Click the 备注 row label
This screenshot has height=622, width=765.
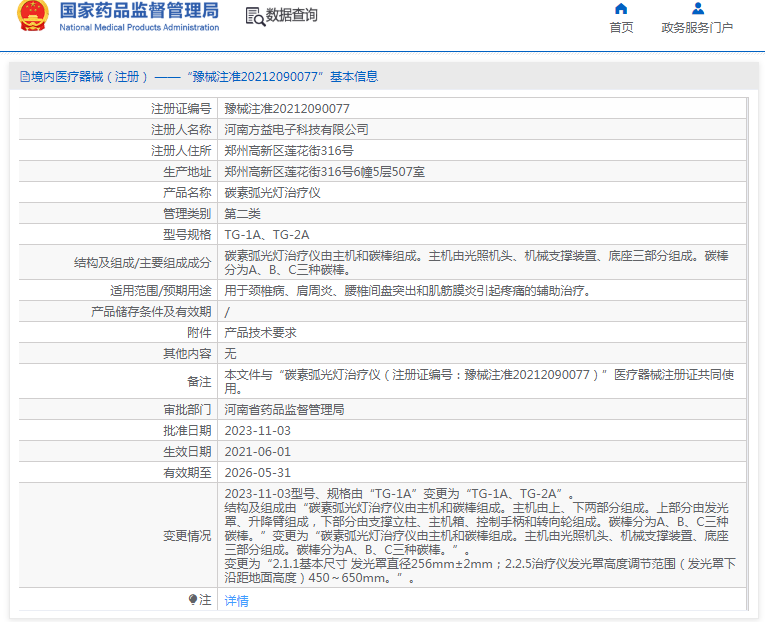point(199,381)
